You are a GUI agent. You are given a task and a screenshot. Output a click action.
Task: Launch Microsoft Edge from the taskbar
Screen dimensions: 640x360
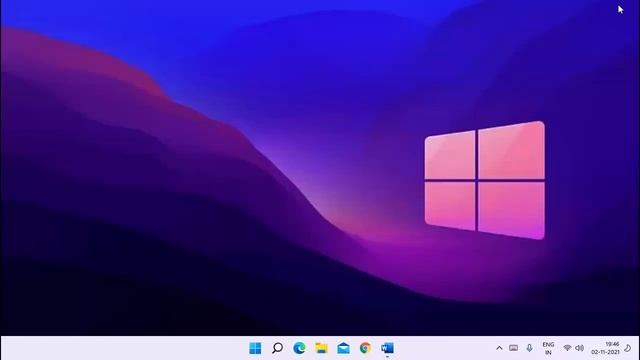[299, 348]
